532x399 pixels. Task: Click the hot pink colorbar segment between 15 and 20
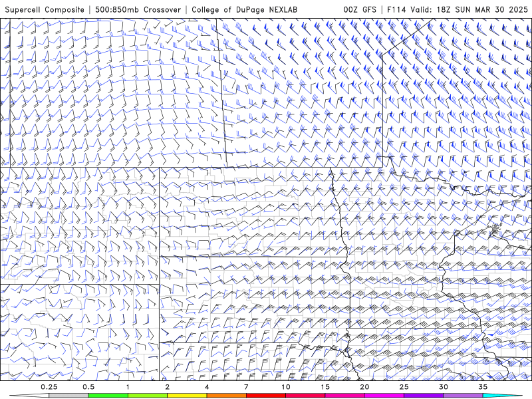[344, 396]
